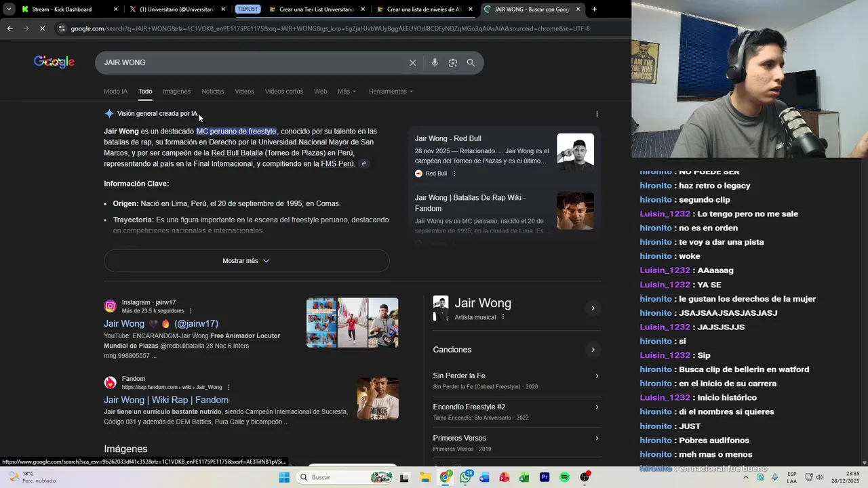The image size is (868, 488).
Task: Select the Web results tab
Action: (x=320, y=91)
